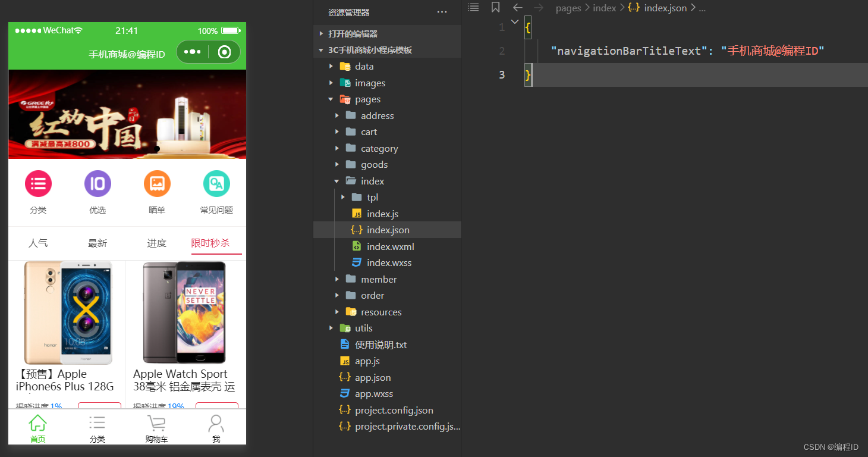The width and height of the screenshot is (868, 457).
Task: Click the index.js file icon
Action: 357,214
